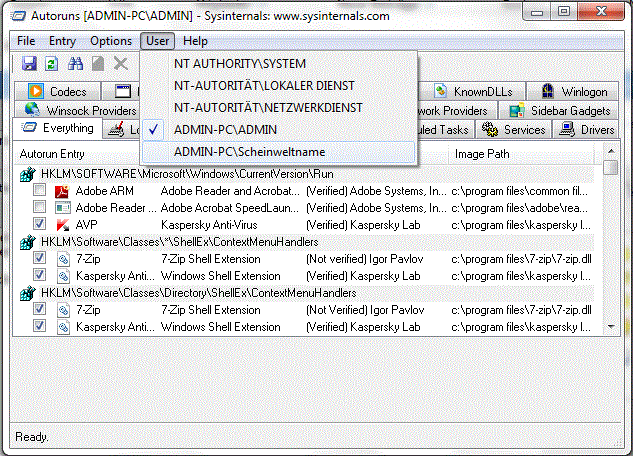Viewport: 633px width, 456px height.
Task: Click the 'Ready.' status bar text
Action: 31,437
